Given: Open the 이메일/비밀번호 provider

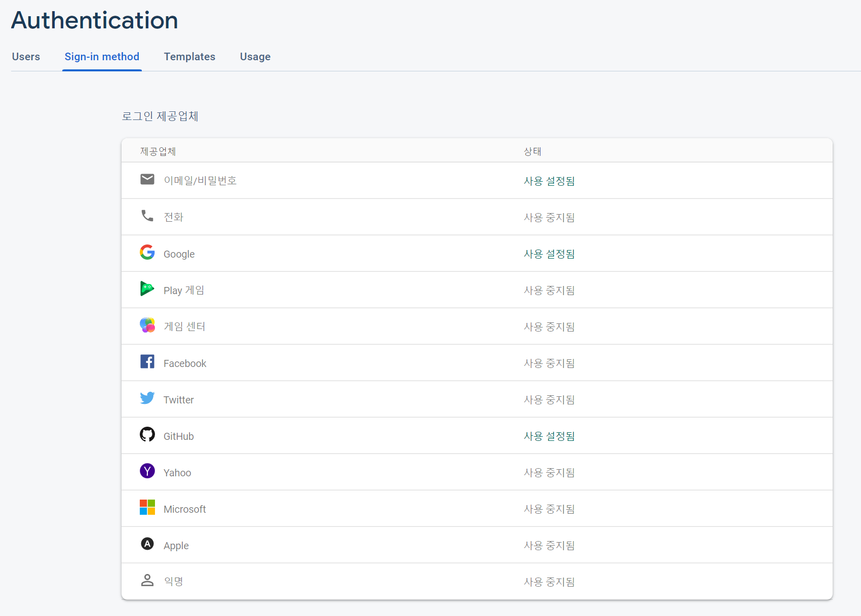Looking at the screenshot, I should (x=477, y=181).
